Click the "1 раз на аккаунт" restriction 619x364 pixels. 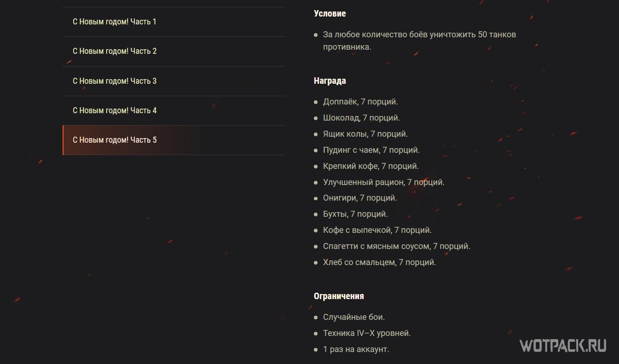(x=356, y=349)
